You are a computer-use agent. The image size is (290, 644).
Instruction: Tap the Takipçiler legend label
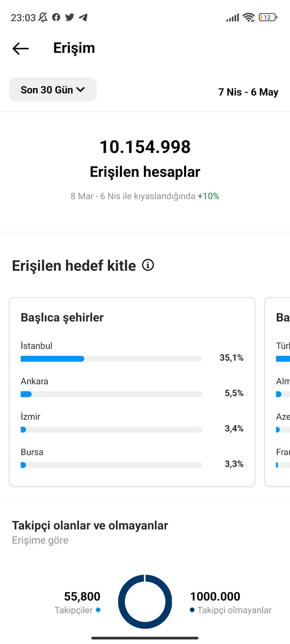point(74,610)
